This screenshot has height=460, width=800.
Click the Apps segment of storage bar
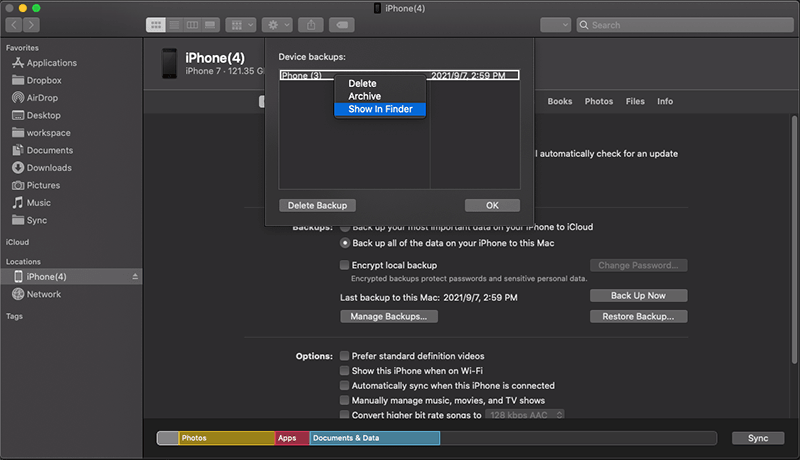coord(292,438)
